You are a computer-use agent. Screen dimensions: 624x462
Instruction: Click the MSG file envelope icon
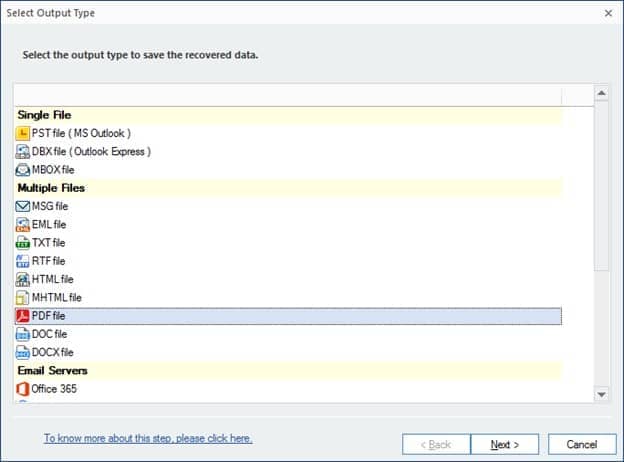click(x=24, y=206)
